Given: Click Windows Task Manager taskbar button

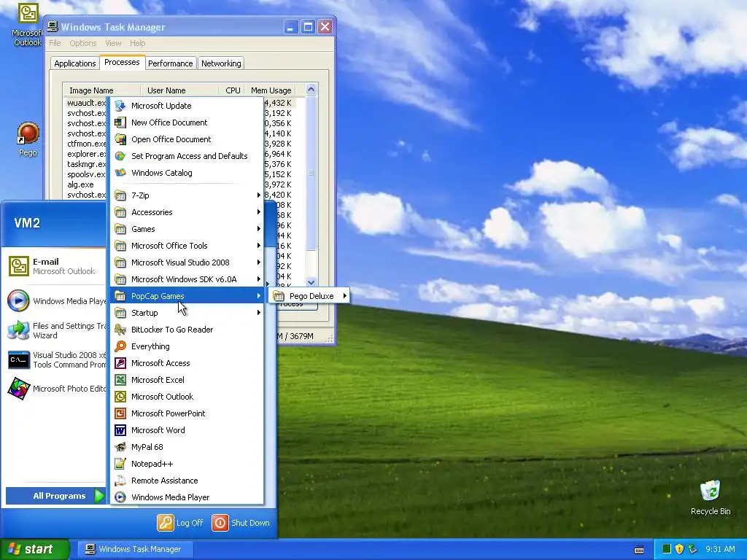Looking at the screenshot, I should pos(135,549).
